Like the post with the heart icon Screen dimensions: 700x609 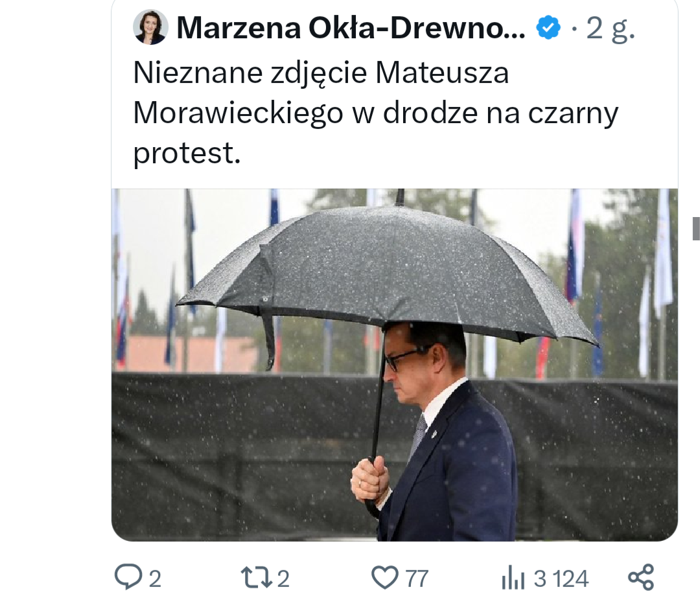tap(385, 577)
